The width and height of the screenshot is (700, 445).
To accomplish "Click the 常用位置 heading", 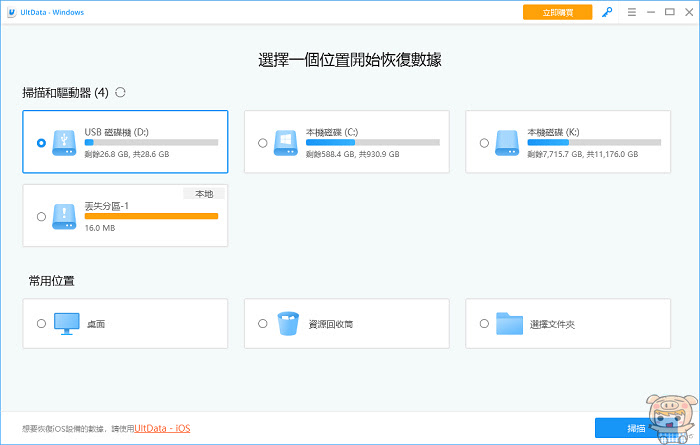I will click(51, 281).
